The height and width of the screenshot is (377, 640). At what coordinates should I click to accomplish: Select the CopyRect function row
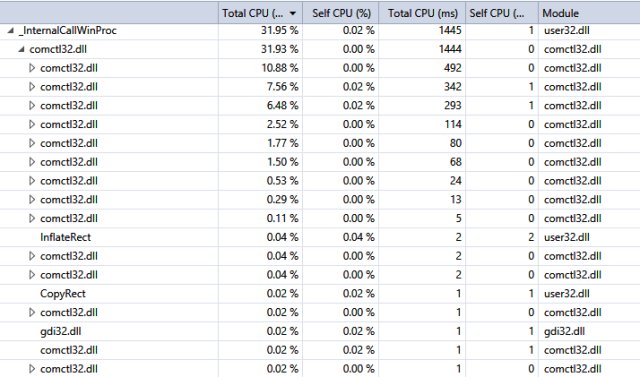tap(320, 293)
